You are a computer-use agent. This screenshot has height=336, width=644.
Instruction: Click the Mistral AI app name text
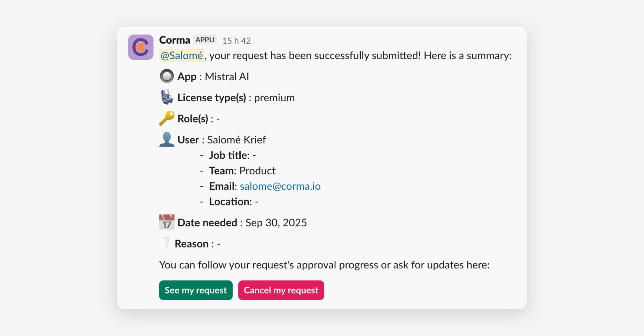(x=227, y=77)
